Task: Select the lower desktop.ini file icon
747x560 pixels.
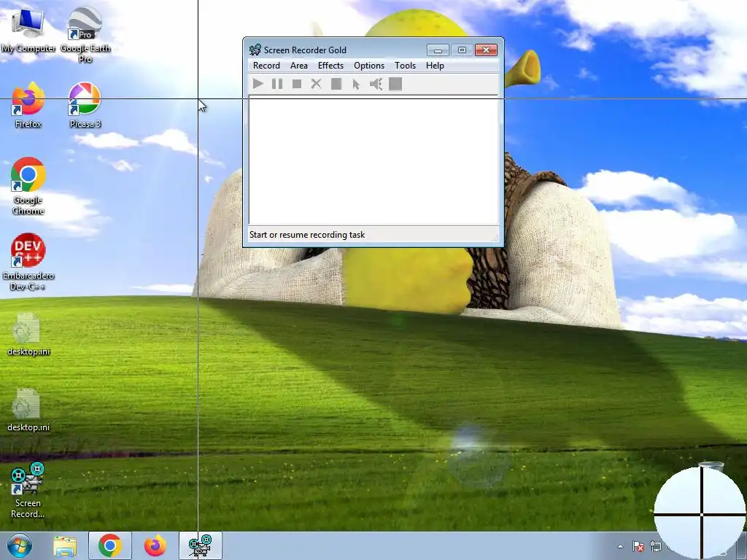Action: click(28, 410)
